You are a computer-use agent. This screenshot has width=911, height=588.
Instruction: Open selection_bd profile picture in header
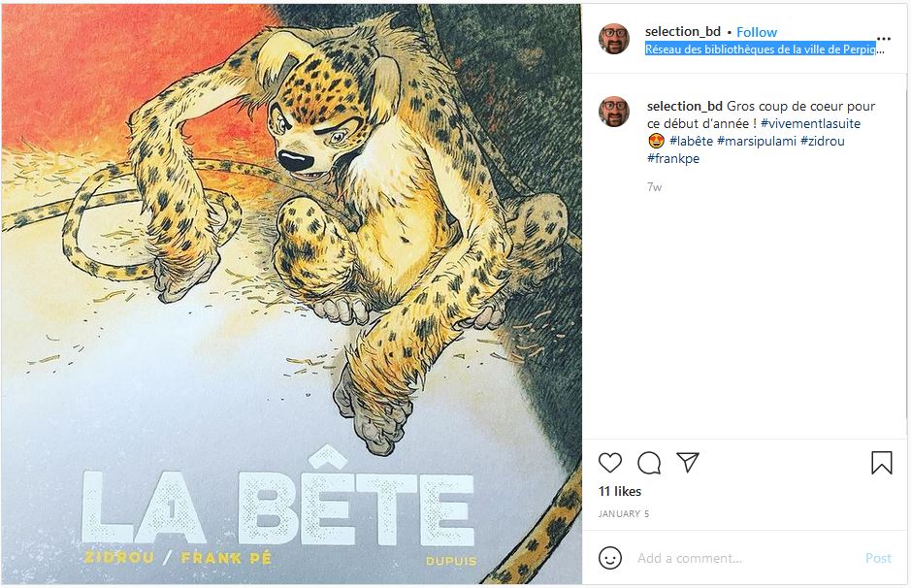click(x=614, y=40)
